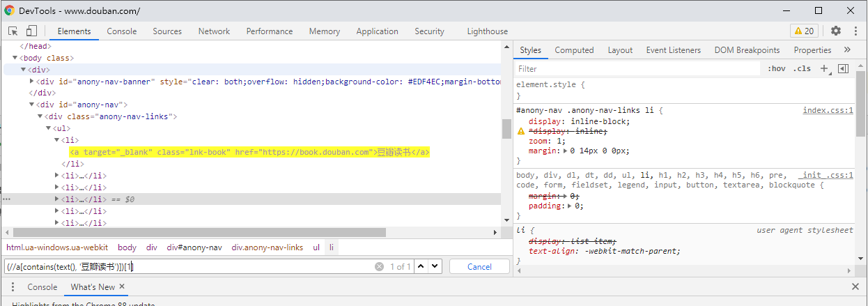Clear the search field with the X icon
The height and width of the screenshot is (306, 868).
coord(379,266)
